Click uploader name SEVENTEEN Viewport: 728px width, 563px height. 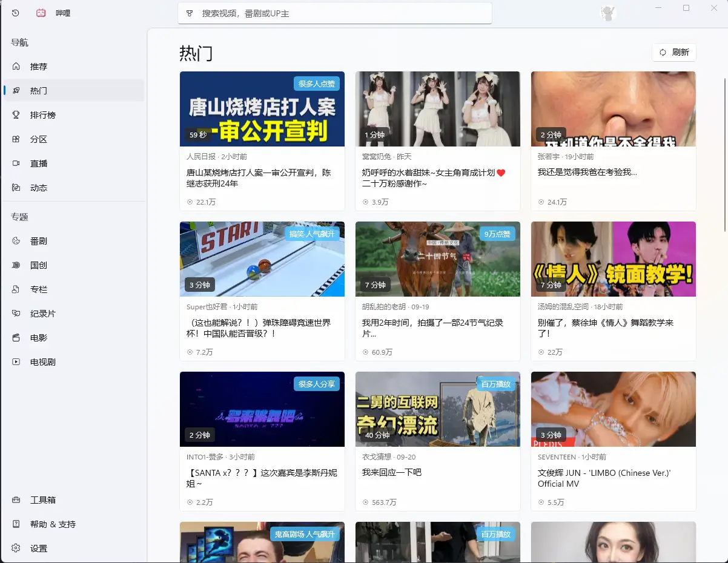tap(557, 457)
